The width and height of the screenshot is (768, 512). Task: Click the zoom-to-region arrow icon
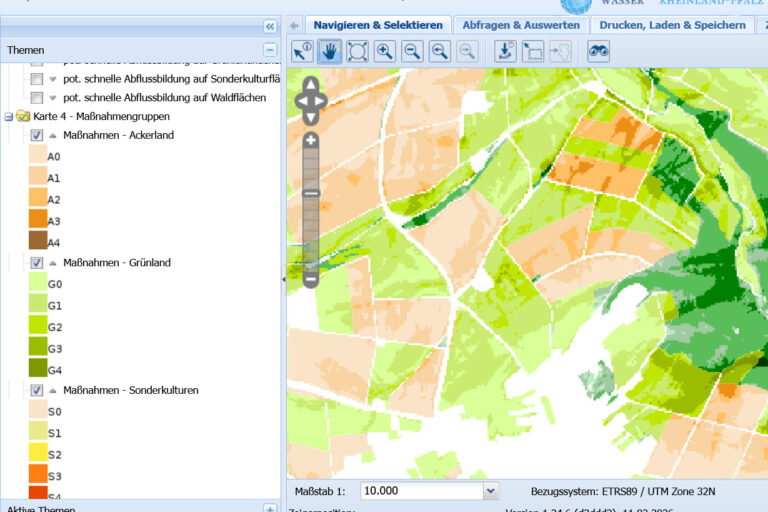560,51
